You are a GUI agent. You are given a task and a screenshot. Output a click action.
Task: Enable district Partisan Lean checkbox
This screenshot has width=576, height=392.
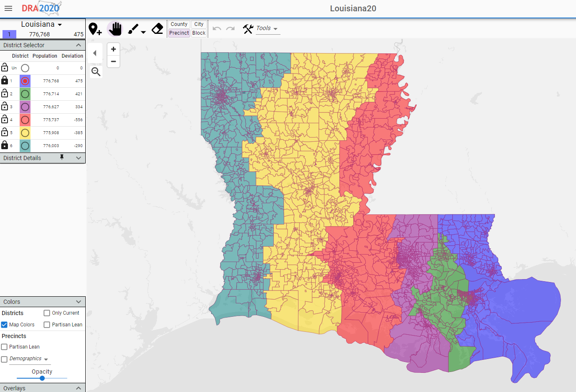pos(47,325)
